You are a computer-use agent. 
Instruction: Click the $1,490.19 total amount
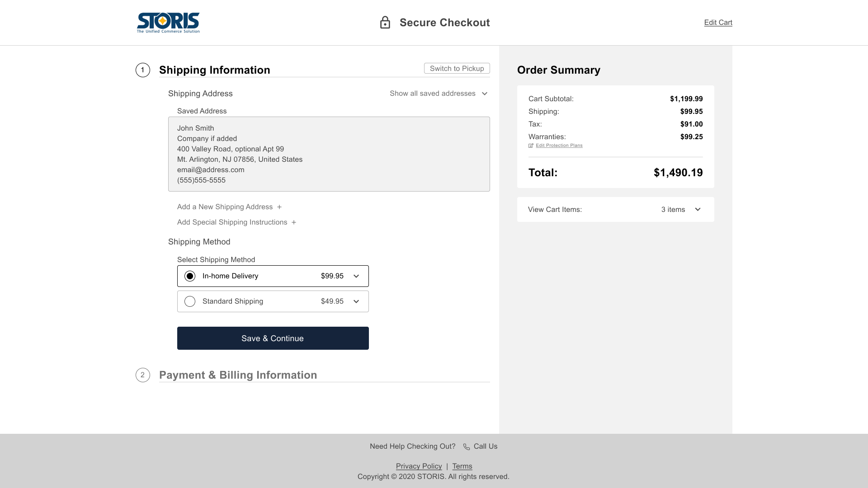[678, 173]
